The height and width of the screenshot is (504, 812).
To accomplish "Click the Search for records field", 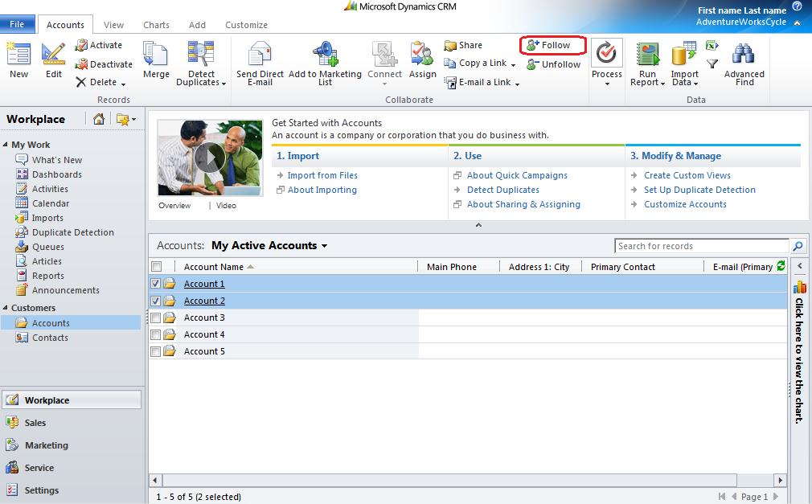I will 701,246.
